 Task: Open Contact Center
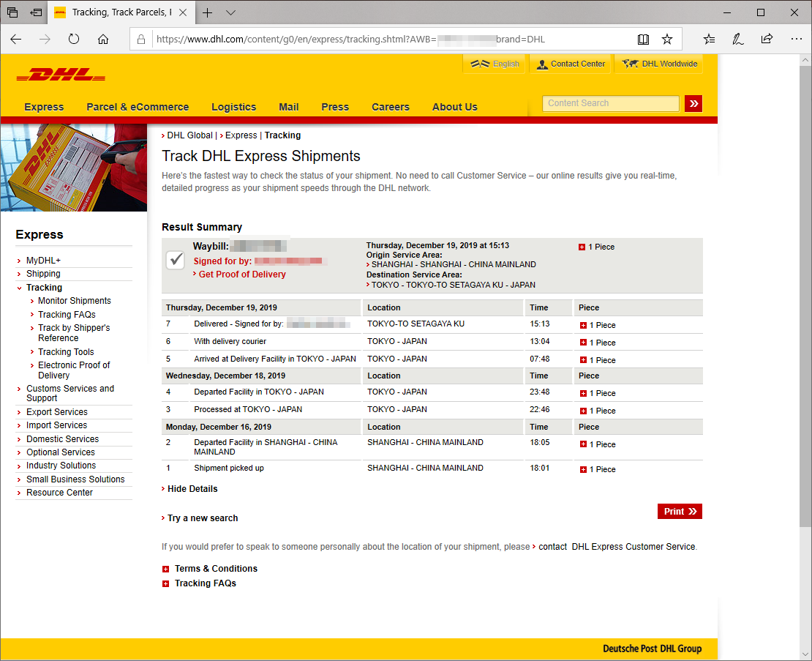point(571,64)
